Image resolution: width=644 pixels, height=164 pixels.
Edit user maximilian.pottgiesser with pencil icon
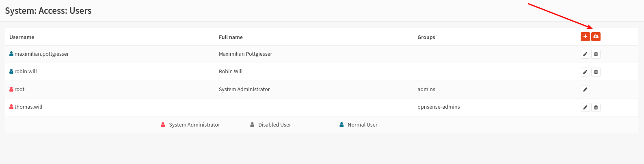click(585, 54)
